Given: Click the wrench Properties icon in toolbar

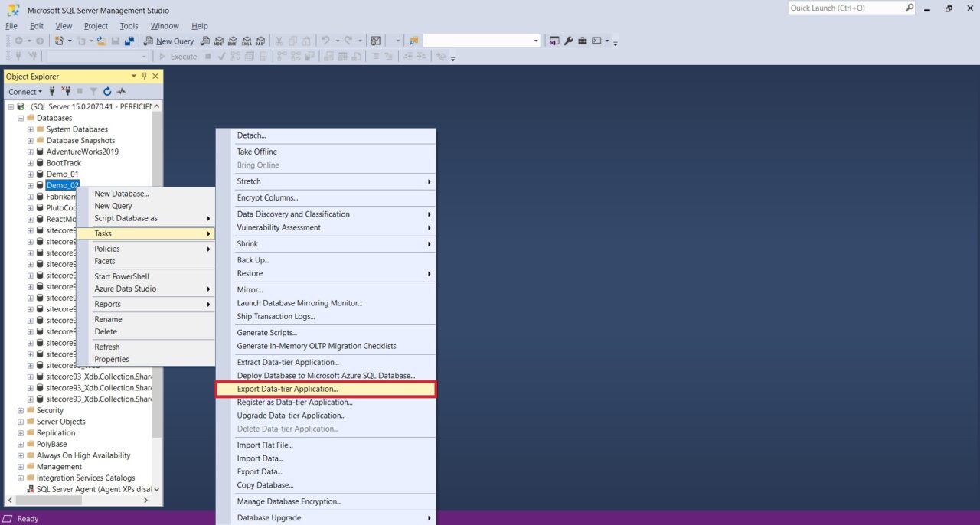Looking at the screenshot, I should tap(568, 41).
